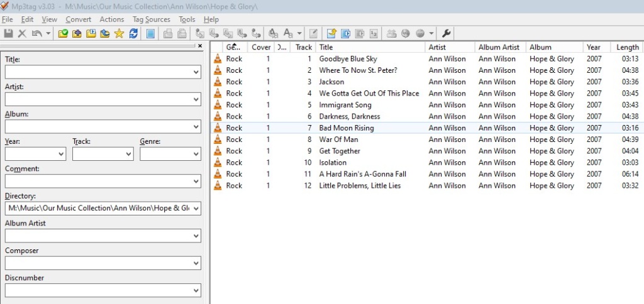The width and height of the screenshot is (644, 304).
Task: Sort by the Year column header
Action: (x=597, y=47)
